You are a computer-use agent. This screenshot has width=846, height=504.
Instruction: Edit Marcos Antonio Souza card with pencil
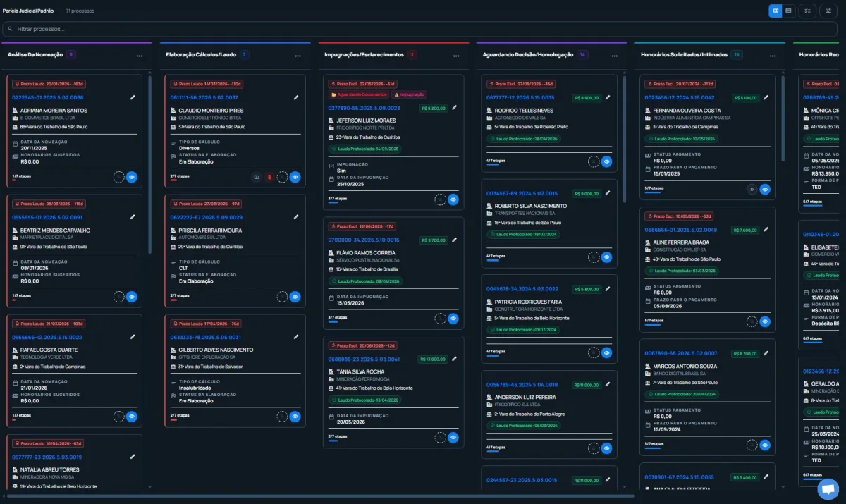(x=766, y=352)
